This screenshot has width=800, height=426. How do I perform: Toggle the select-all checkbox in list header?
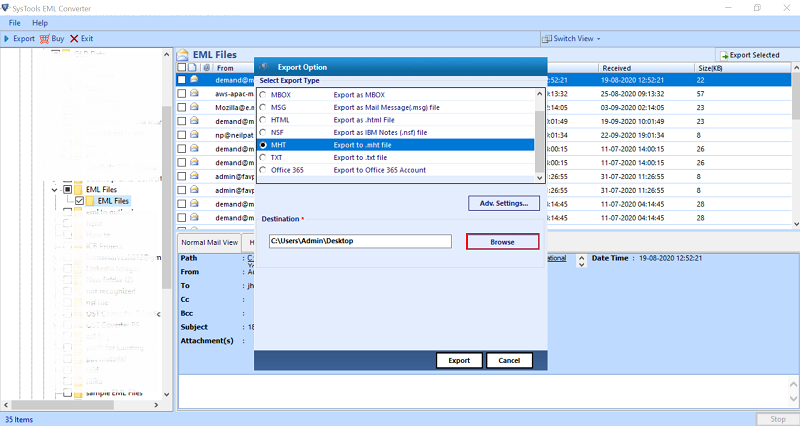[x=182, y=67]
